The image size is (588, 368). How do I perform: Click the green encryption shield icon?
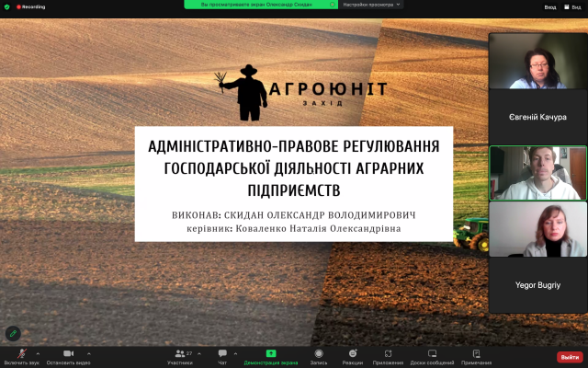tap(6, 6)
